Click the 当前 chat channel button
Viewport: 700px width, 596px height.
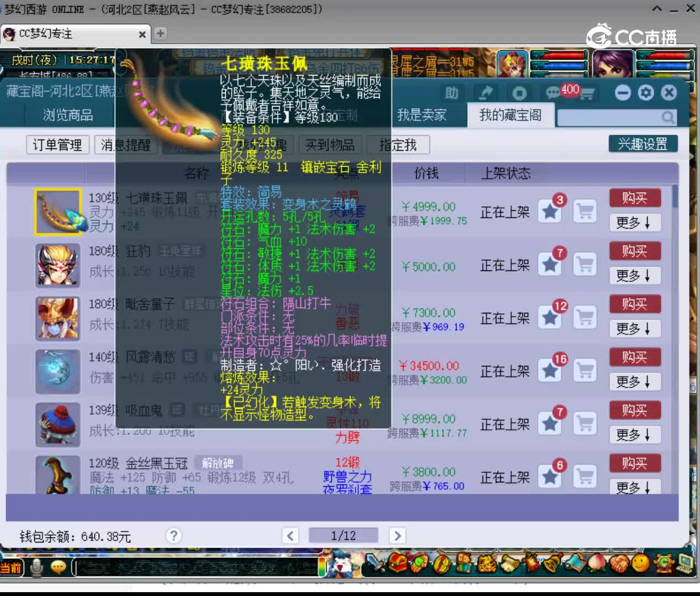[x=11, y=568]
